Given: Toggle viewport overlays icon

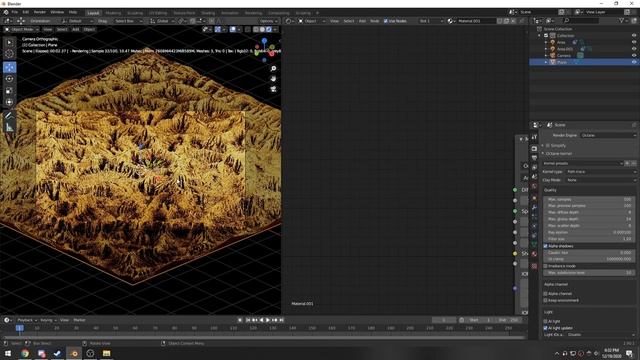Looking at the screenshot, I should click(233, 29).
